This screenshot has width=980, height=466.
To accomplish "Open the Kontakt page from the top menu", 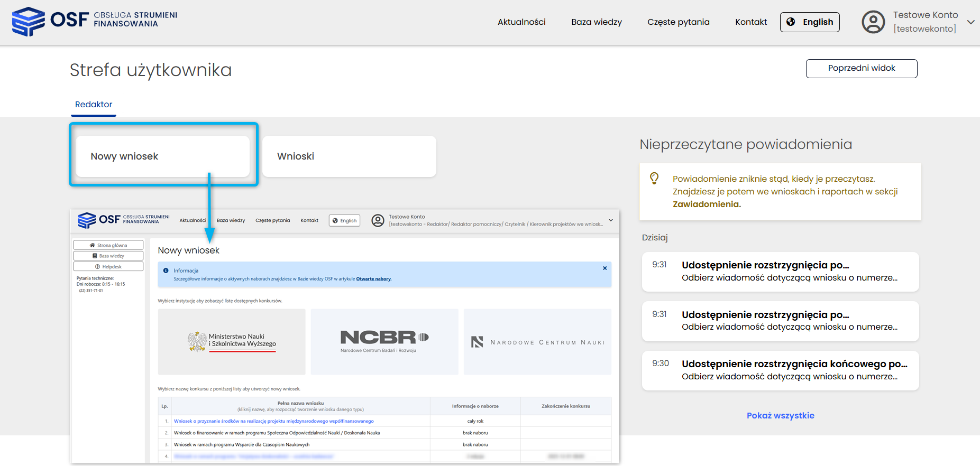I will (x=750, y=22).
